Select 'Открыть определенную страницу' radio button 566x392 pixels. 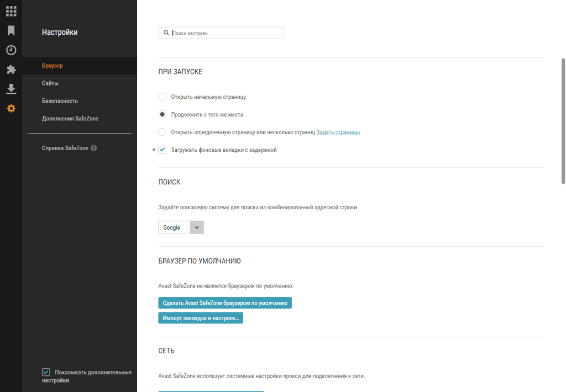coord(163,132)
